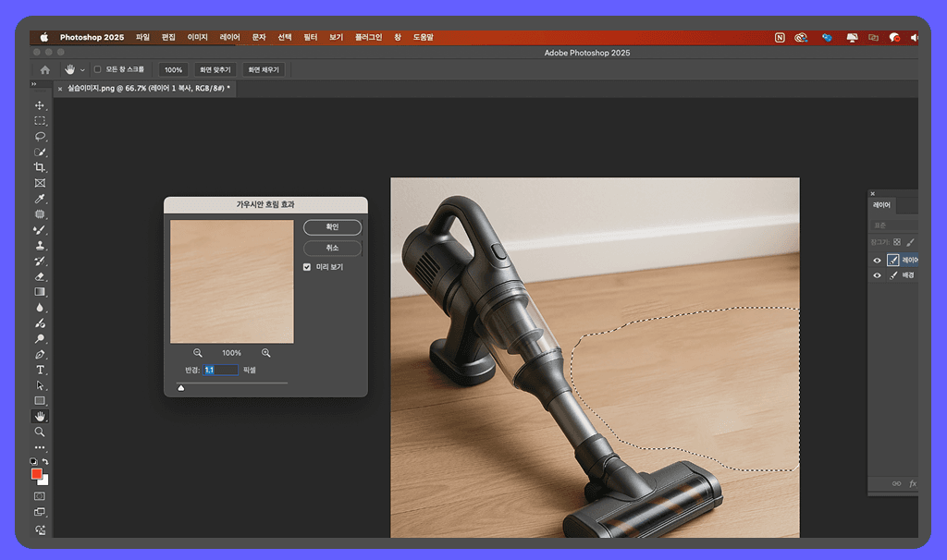
Task: Hide the 배경 layer visibility
Action: coord(877,275)
